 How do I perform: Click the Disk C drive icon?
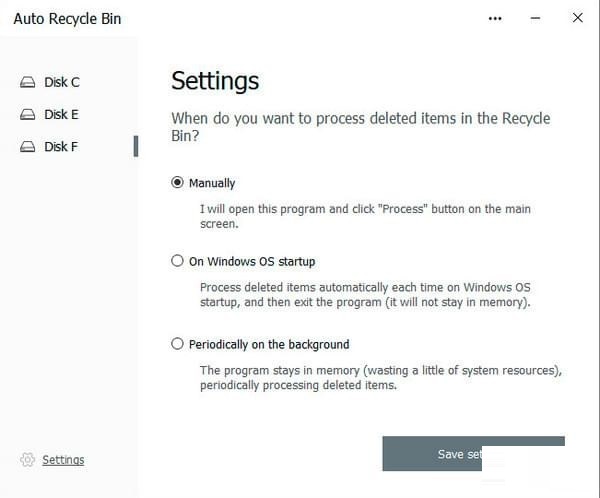(28, 82)
